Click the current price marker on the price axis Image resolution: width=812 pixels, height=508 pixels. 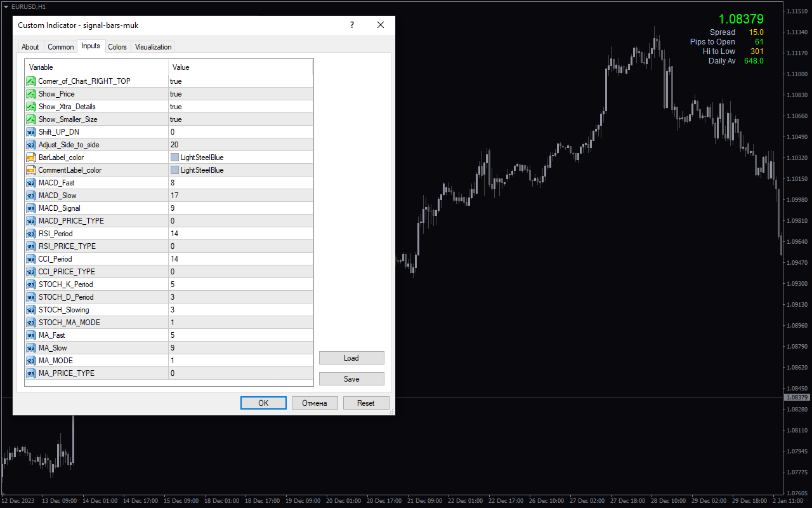coord(797,398)
